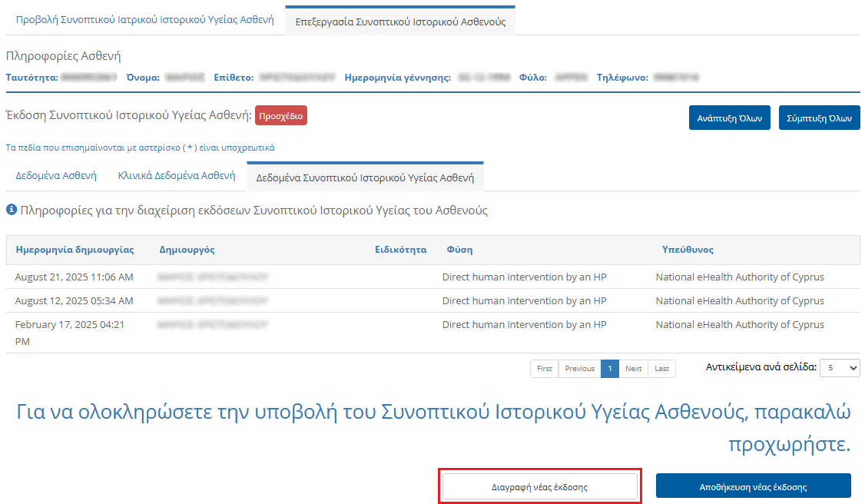Open the Προβολή Συνοπτικού Ιατρικού Ιστορικού tab
The image size is (865, 504).
pos(144,21)
